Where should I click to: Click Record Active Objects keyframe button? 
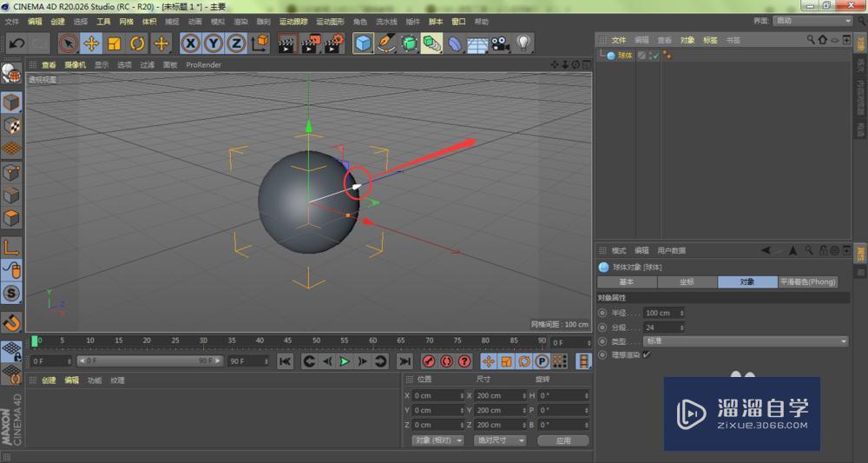click(x=429, y=361)
